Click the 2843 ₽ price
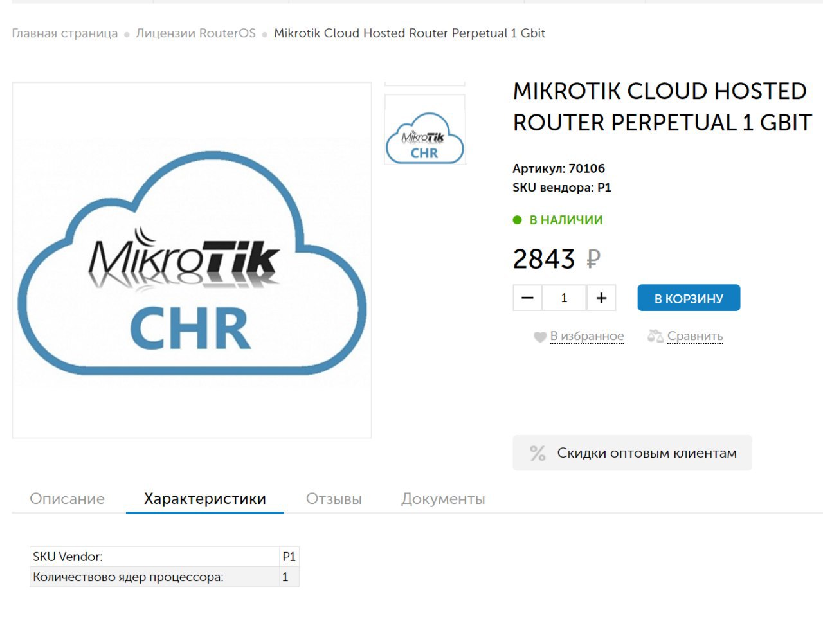823x644 pixels. click(557, 259)
